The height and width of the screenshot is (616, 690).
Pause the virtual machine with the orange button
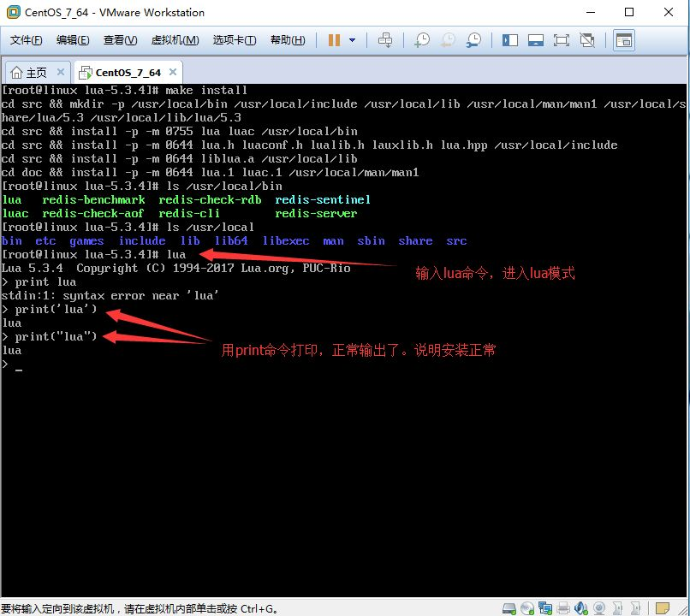tap(335, 40)
